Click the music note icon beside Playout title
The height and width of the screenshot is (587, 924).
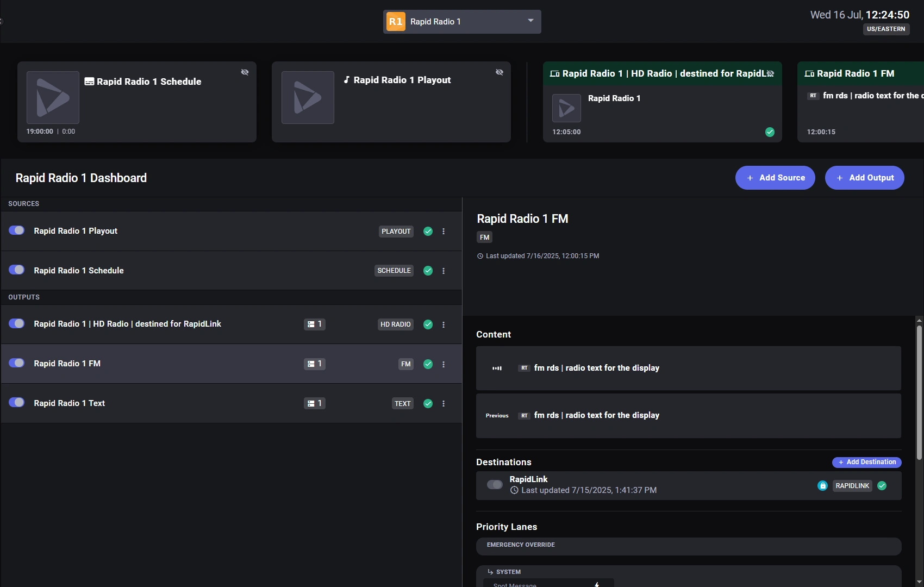(347, 80)
